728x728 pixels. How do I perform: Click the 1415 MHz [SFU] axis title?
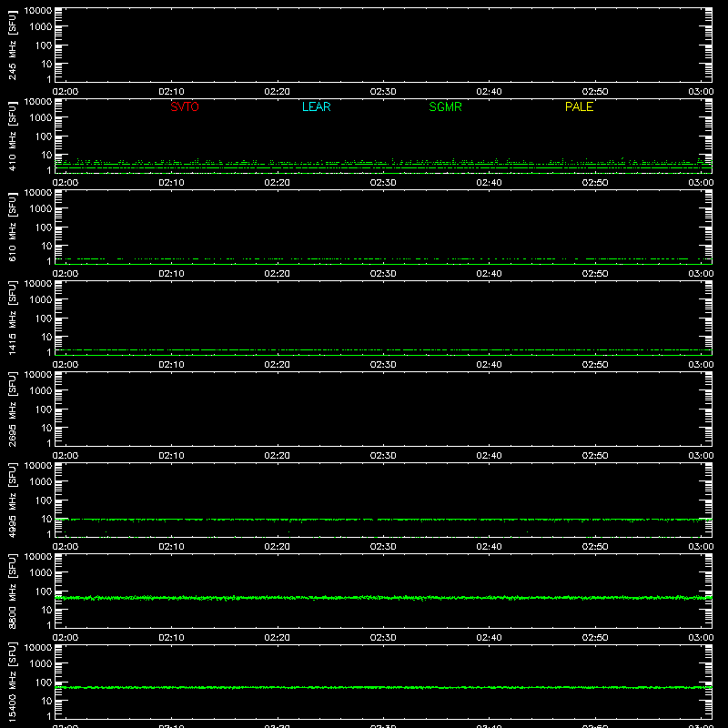click(12, 318)
